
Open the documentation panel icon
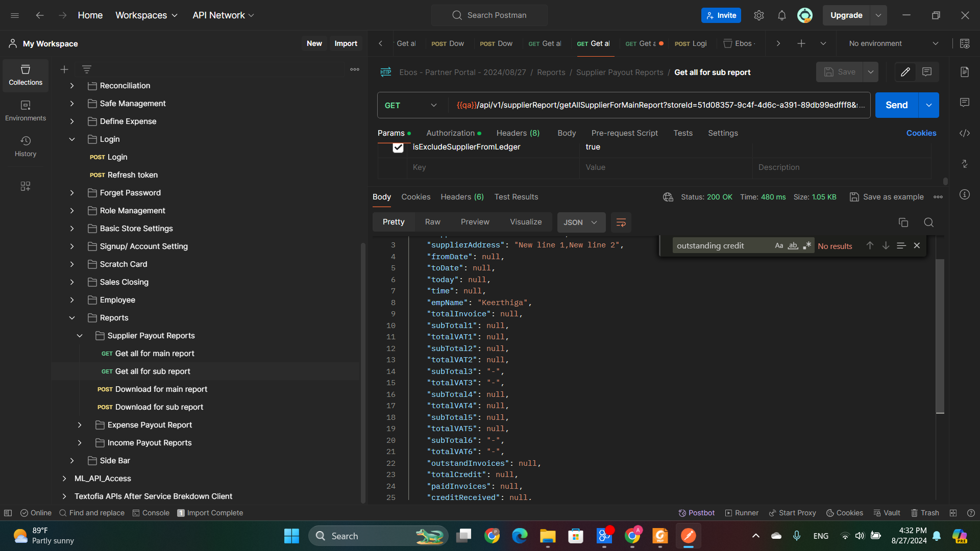[965, 72]
